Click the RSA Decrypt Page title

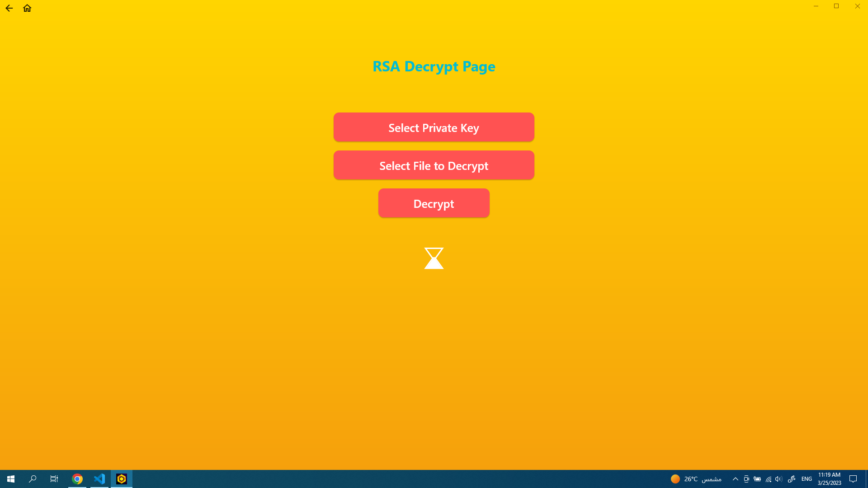[434, 66]
